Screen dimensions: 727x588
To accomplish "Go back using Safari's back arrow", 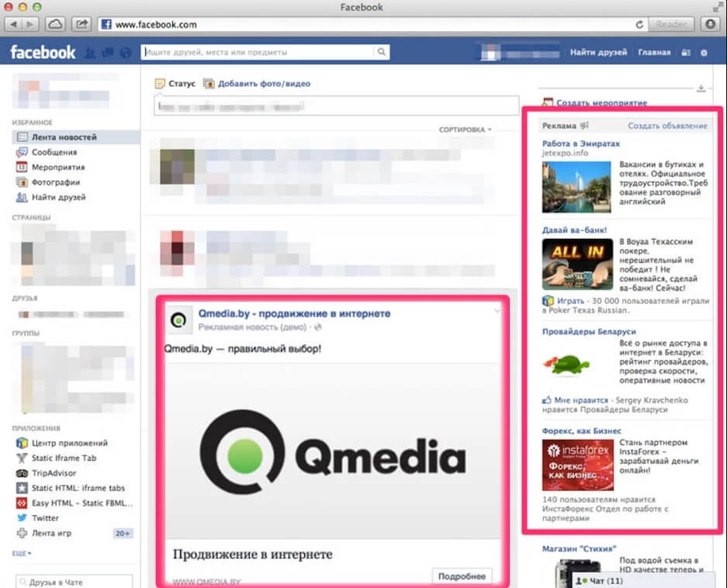I will pos(13,24).
